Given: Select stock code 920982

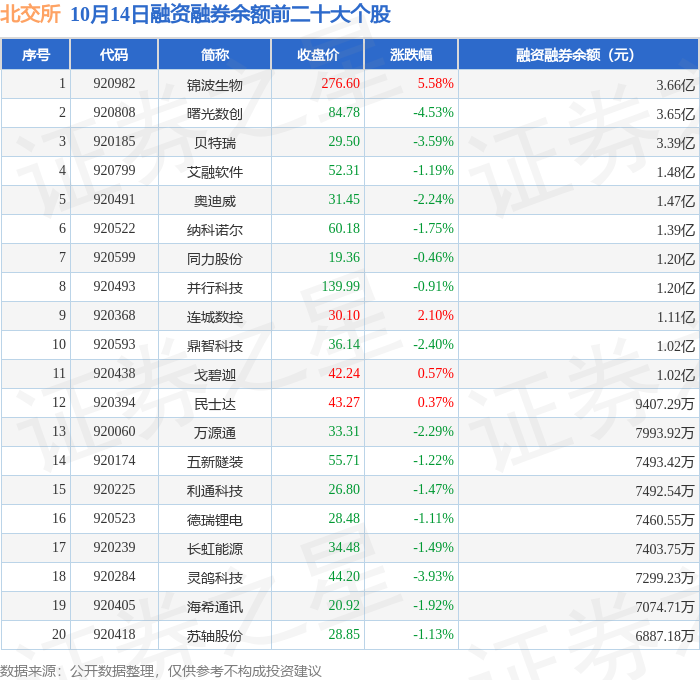Looking at the screenshot, I should coord(114,83).
